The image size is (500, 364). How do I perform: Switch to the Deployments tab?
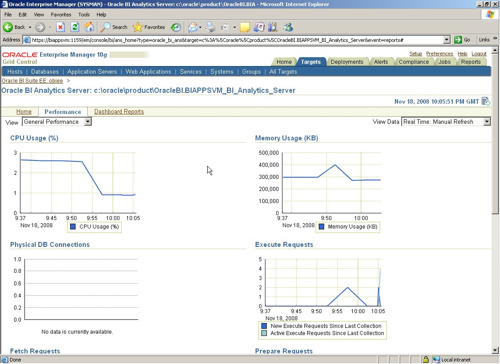(347, 62)
